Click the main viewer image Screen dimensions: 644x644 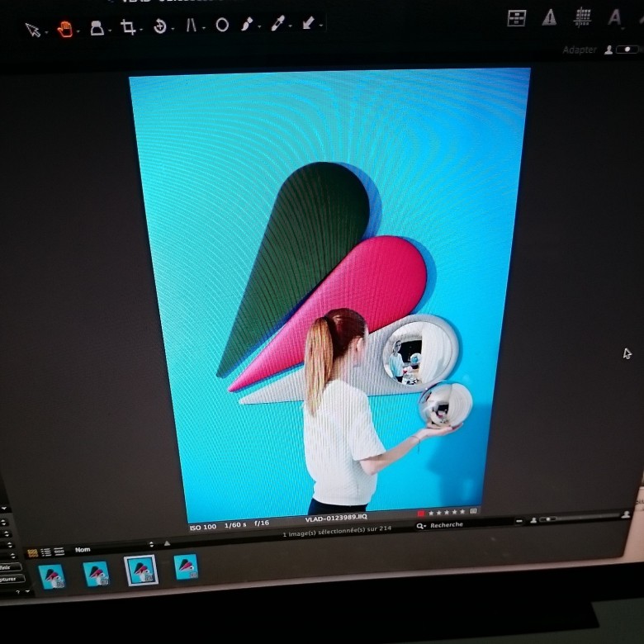(330, 294)
